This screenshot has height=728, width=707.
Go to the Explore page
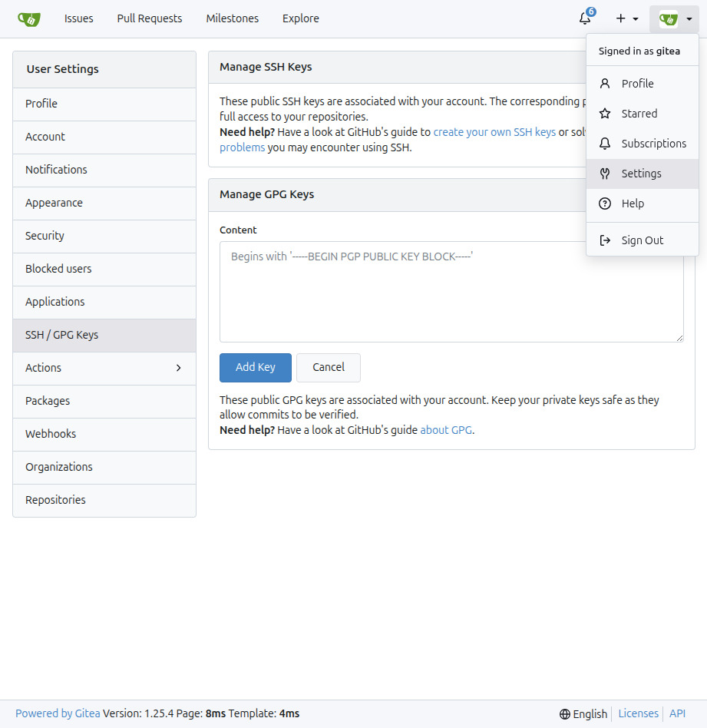[x=300, y=18]
